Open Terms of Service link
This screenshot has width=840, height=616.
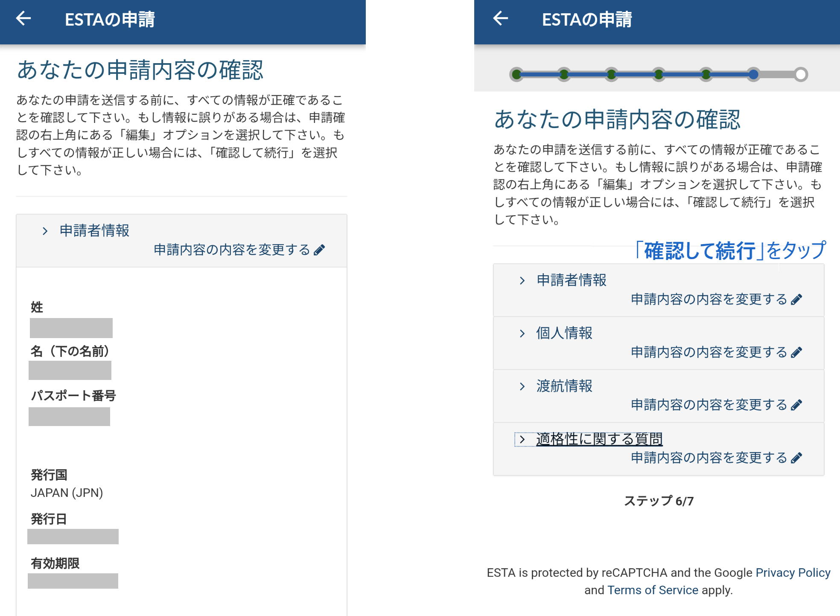click(653, 590)
